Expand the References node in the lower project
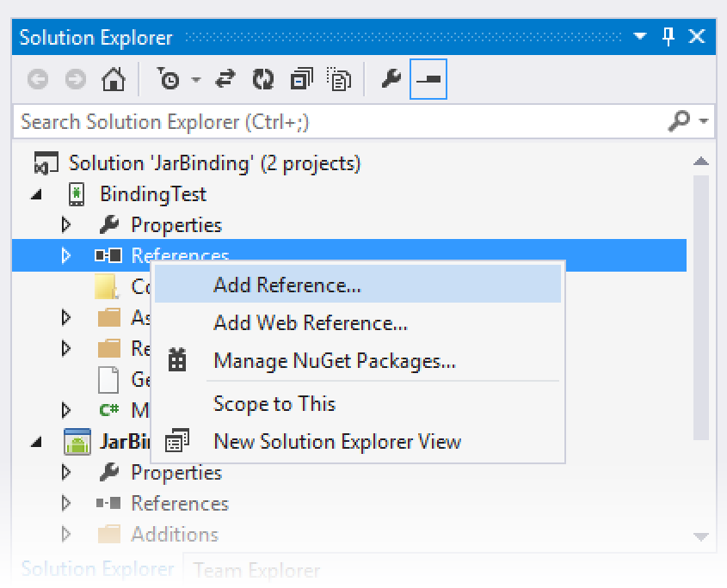 [x=66, y=504]
